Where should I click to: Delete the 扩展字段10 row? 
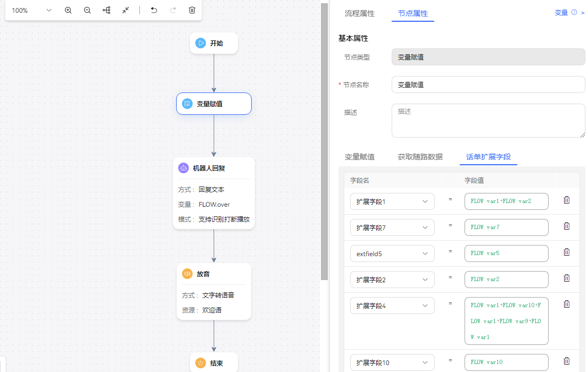pyautogui.click(x=567, y=361)
